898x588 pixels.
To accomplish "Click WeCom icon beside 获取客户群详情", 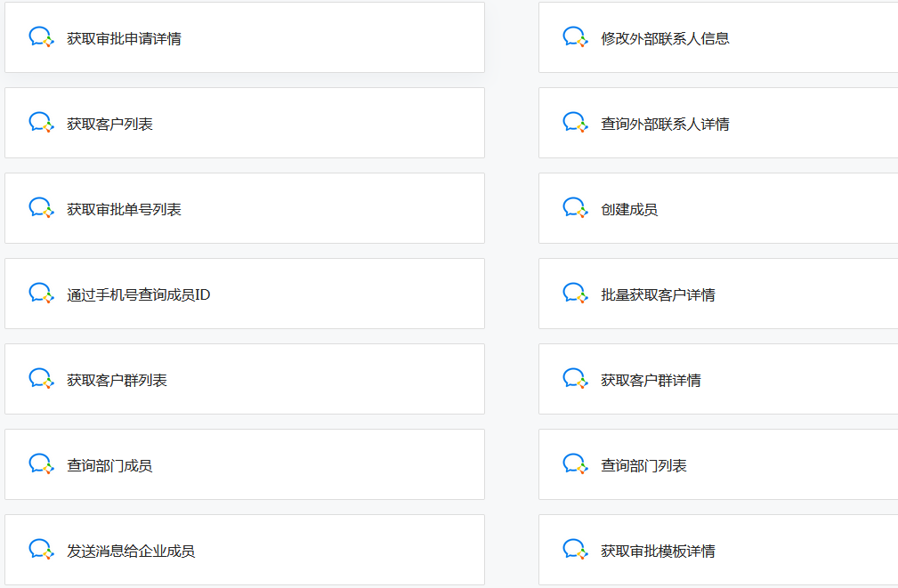I will (575, 378).
